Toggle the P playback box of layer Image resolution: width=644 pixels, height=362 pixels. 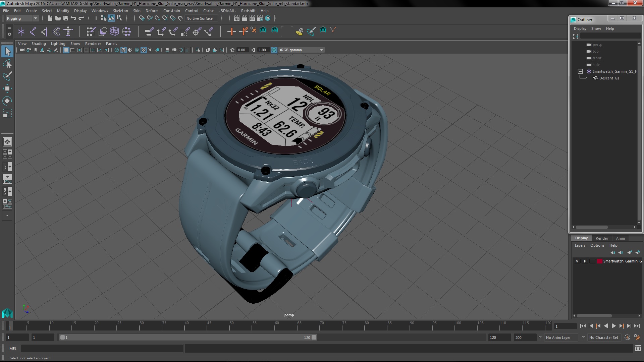tap(585, 261)
